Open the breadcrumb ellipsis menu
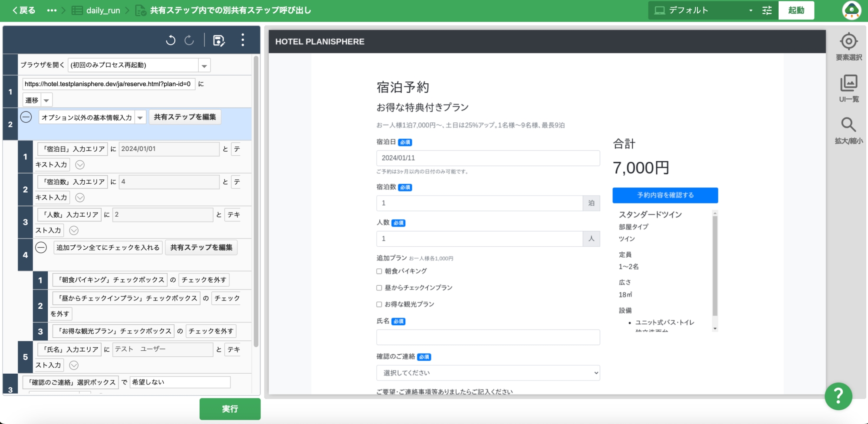Viewport: 868px width, 424px height. 52,10
